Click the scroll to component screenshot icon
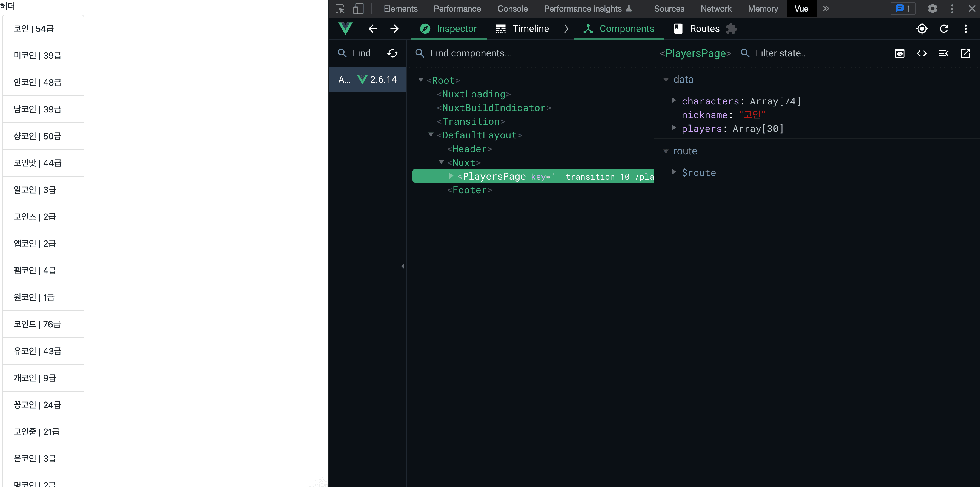This screenshot has width=980, height=487. click(900, 53)
